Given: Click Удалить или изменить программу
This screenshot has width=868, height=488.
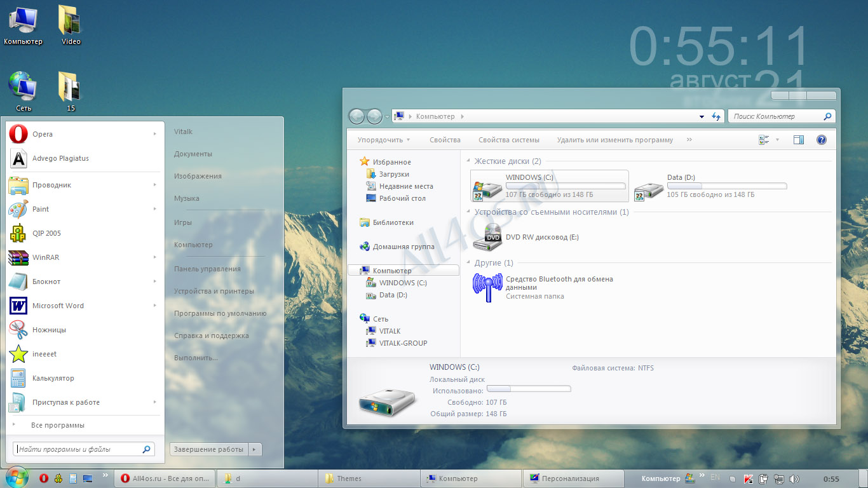Looking at the screenshot, I should [615, 140].
